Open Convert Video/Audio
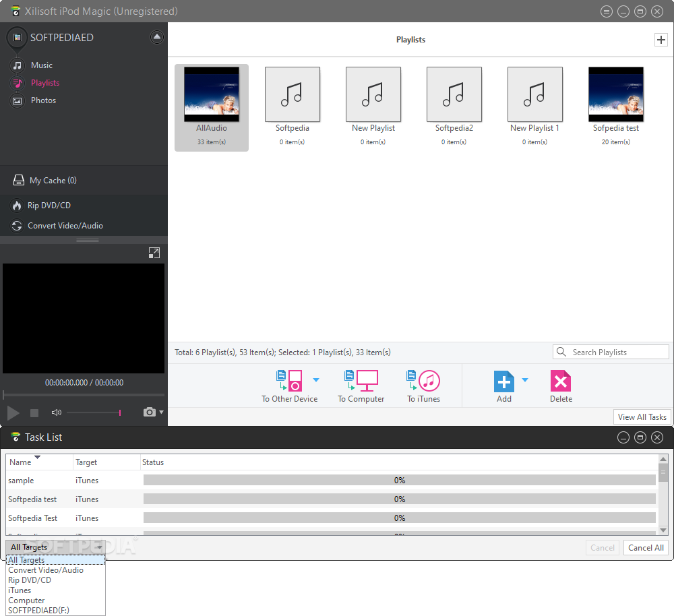Screen dimensions: 674x616 (65, 226)
